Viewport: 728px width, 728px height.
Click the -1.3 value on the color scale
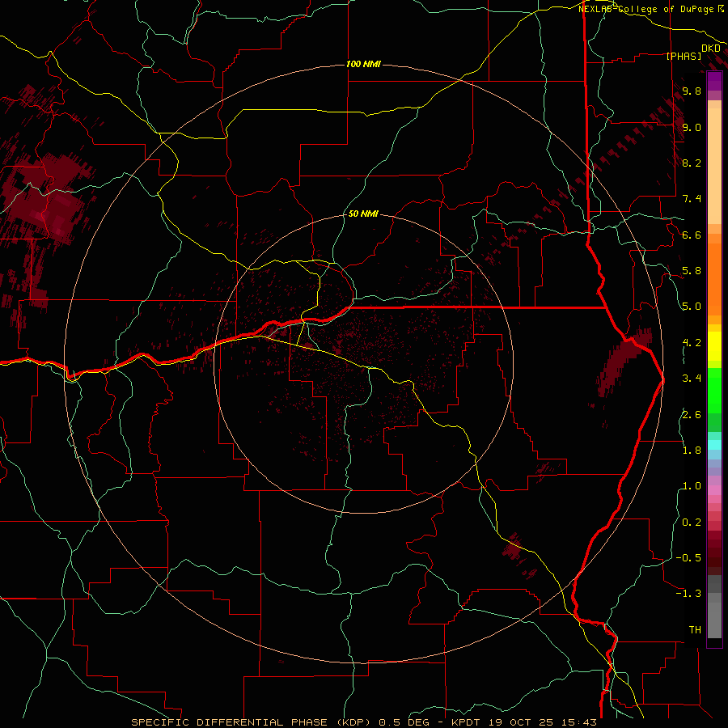point(688,594)
